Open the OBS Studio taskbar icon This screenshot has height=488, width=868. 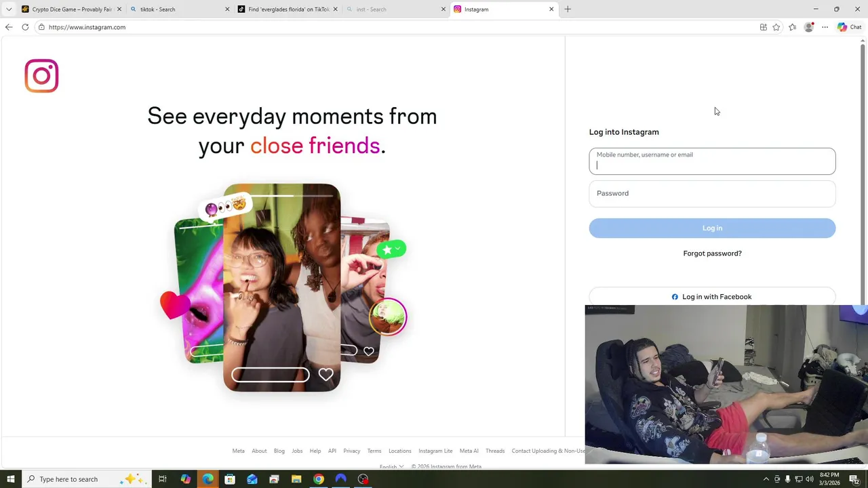click(363, 479)
